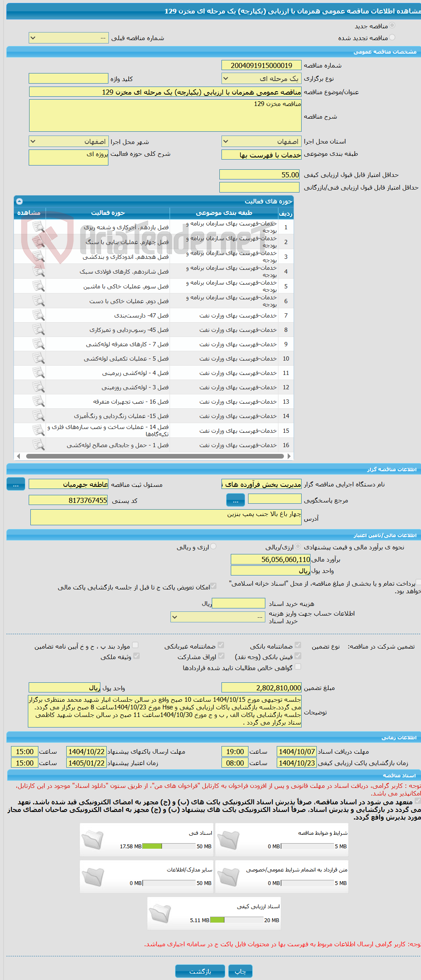Select مناقصه جدید radio button
This screenshot has height=980, width=421.
pos(392,26)
